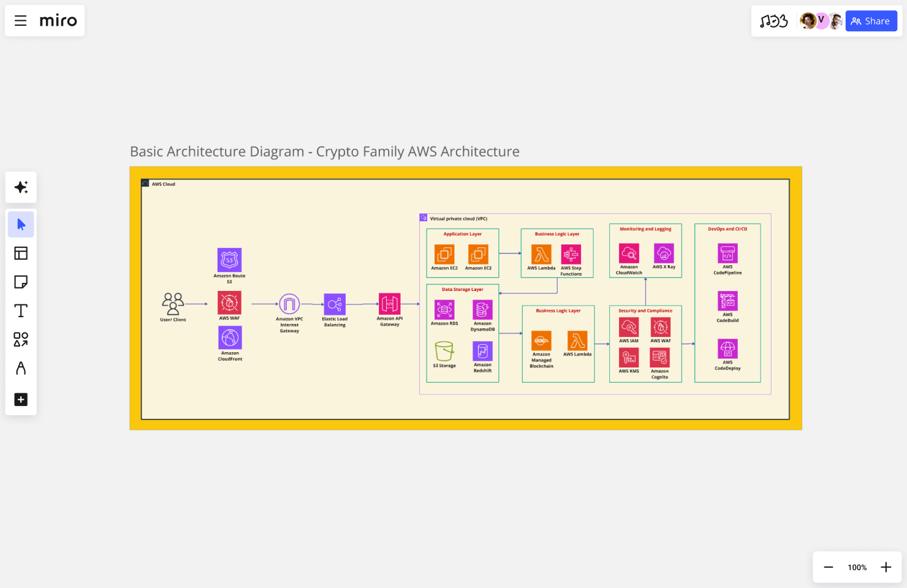This screenshot has width=907, height=588.
Task: Click the AWS Cloud label
Action: point(164,184)
